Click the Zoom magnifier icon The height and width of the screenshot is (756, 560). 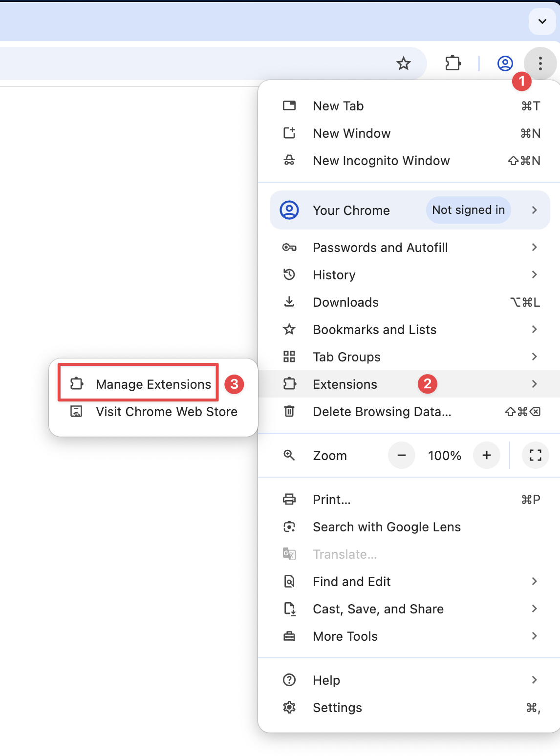289,456
